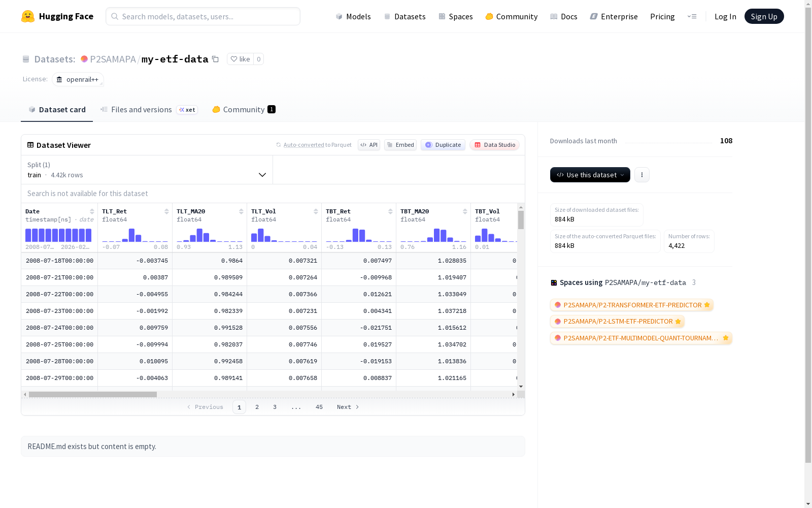Open the Use this dataset dropdown
The height and width of the screenshot is (508, 812).
pyautogui.click(x=590, y=175)
